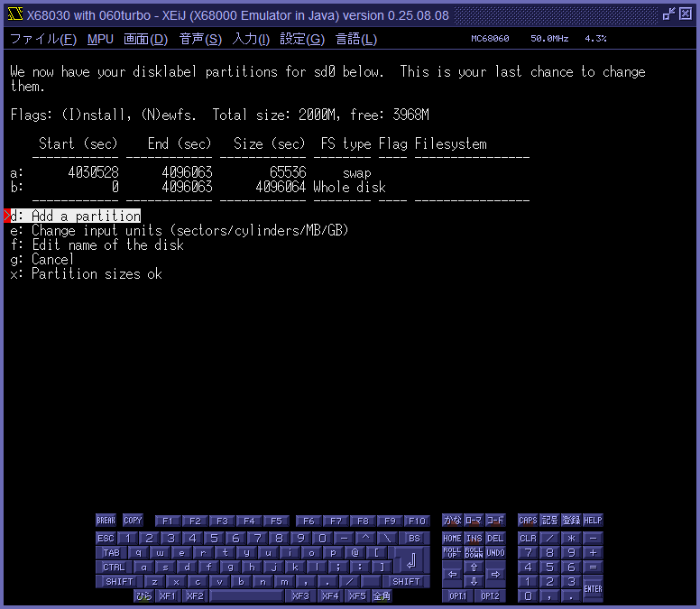
Task: Click the TAB key
Action: 111,553
